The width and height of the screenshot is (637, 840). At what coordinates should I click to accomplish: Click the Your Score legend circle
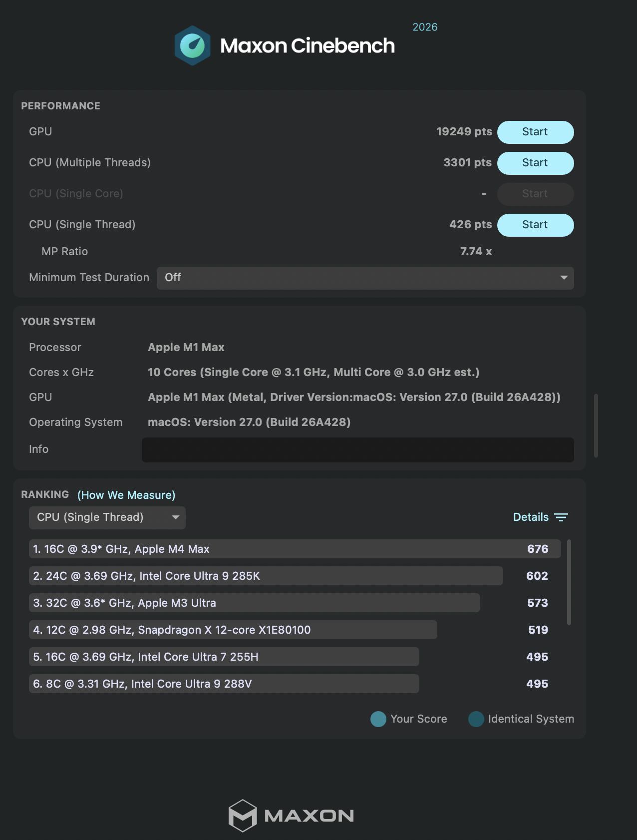[378, 719]
